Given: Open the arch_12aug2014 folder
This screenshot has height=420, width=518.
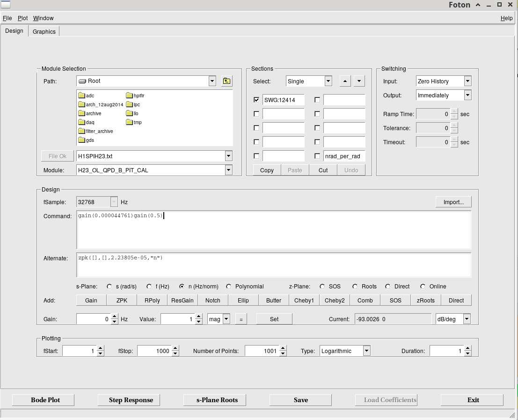Looking at the screenshot, I should [101, 104].
